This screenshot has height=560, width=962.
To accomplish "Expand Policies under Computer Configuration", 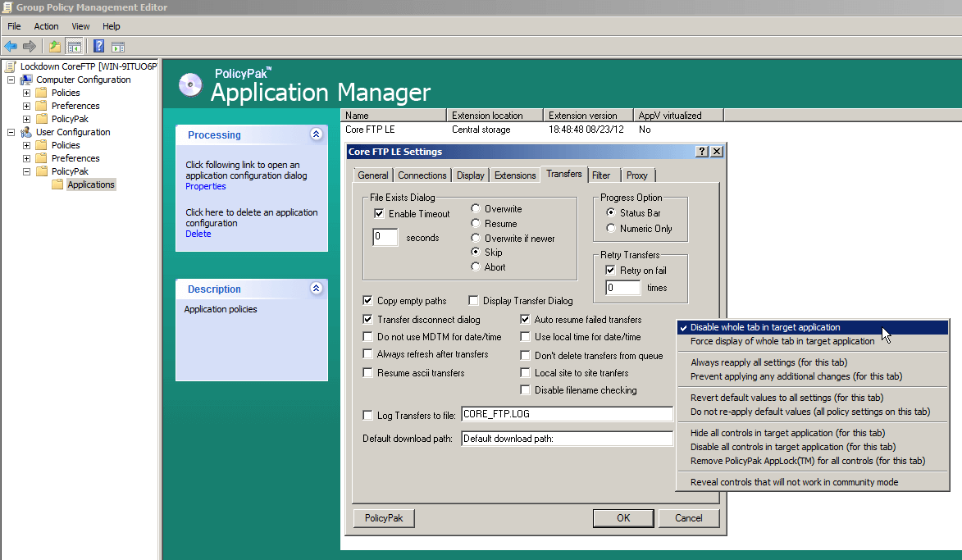I will tap(26, 93).
